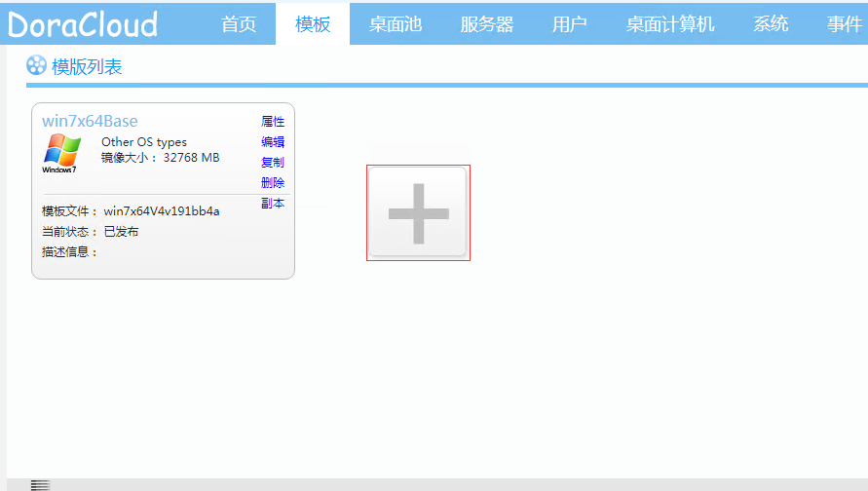
Task: Switch to the 桌面池 tab
Action: 395,24
